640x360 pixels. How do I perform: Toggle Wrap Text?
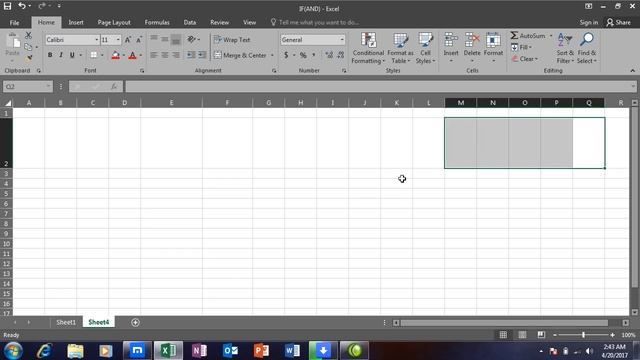(x=232, y=40)
